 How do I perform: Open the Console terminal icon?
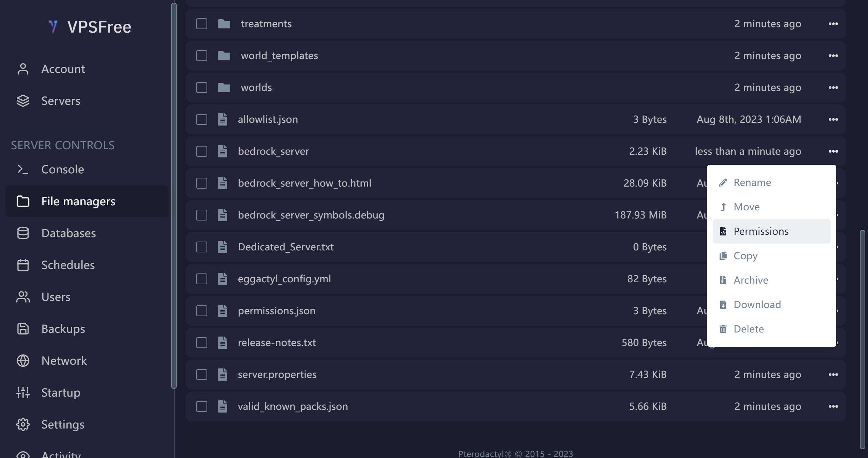click(23, 169)
